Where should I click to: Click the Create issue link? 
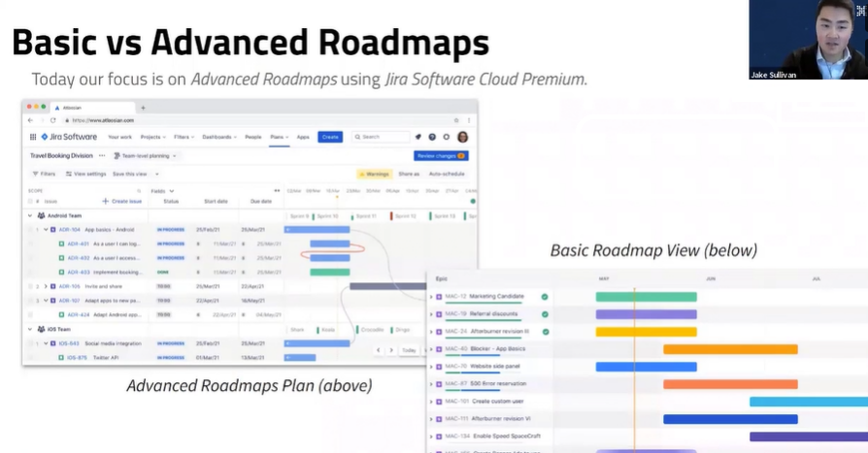pyautogui.click(x=121, y=202)
